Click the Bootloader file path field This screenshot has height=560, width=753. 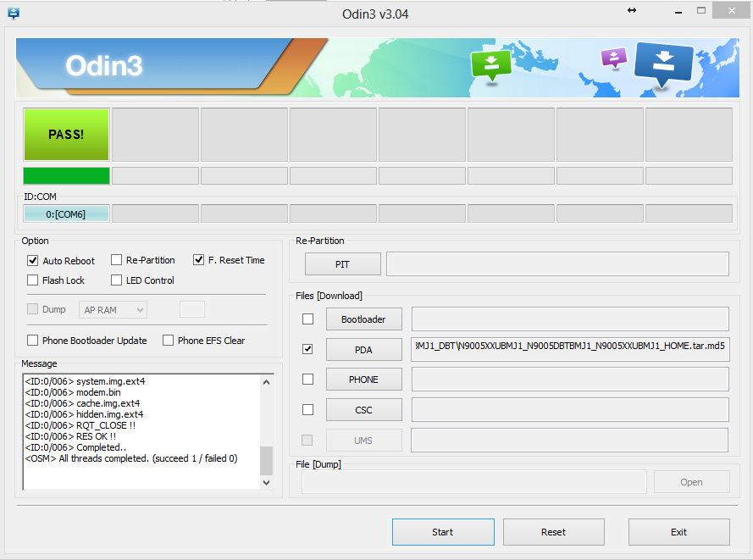(570, 319)
